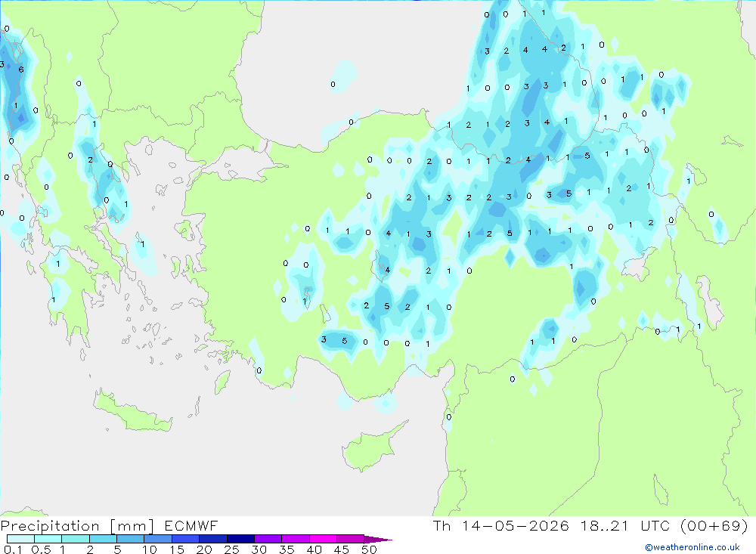
Task: Select the 5–10 mm legend color box
Action: click(x=131, y=539)
